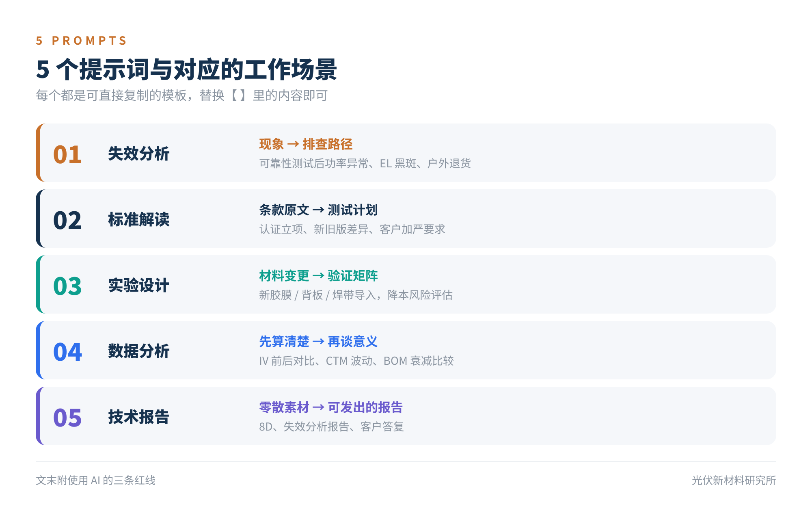Click the card label '技术报告'
Screen dimensions: 812x511
click(139, 417)
